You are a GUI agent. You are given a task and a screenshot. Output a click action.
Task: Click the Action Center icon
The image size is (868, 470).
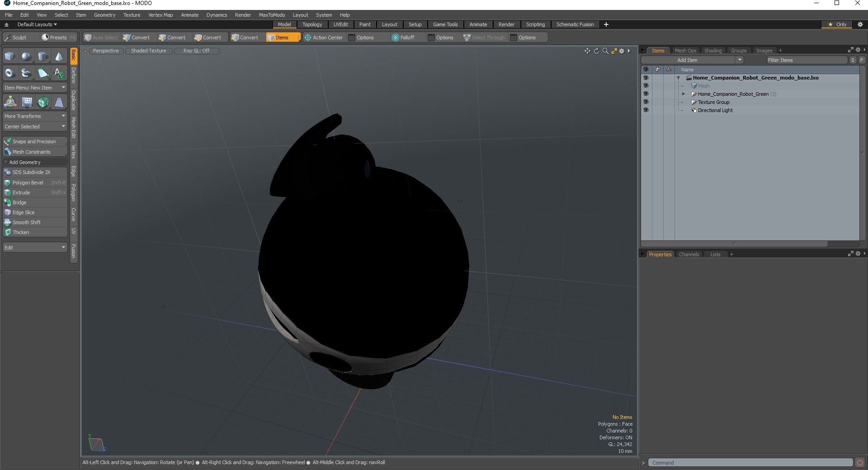(308, 38)
